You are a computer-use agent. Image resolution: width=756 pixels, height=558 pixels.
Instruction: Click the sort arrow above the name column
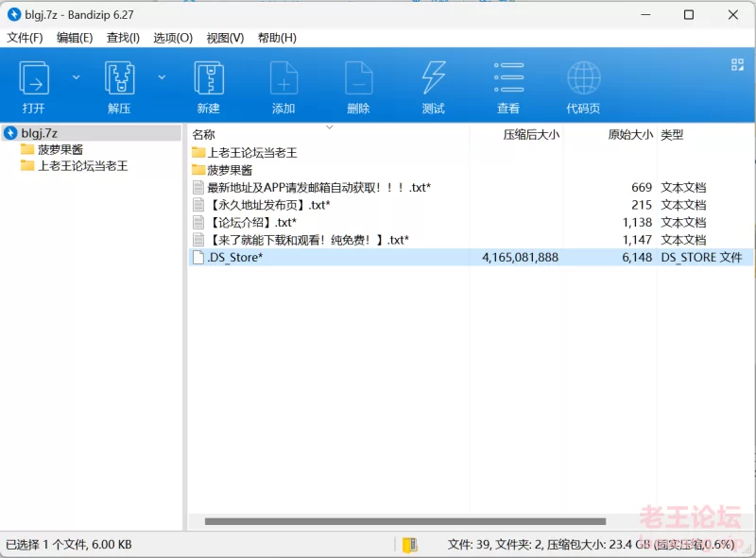click(x=330, y=127)
